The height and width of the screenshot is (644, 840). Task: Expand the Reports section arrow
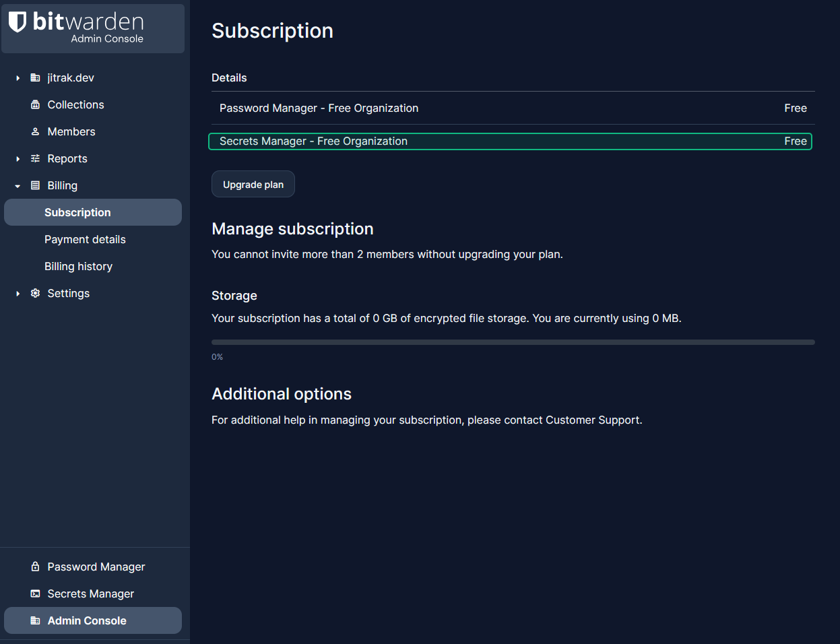click(x=18, y=159)
